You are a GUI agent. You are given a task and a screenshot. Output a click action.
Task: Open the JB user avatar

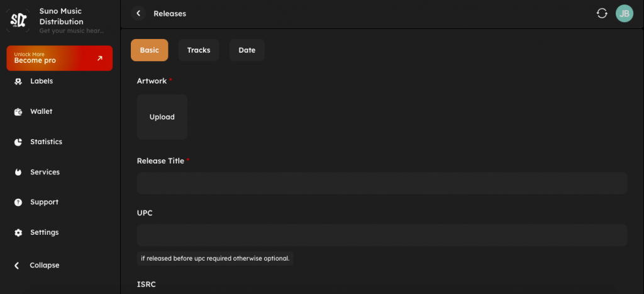point(624,13)
